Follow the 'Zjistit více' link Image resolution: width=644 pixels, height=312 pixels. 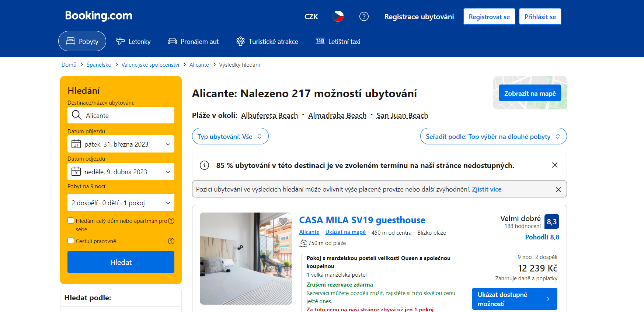tap(487, 189)
